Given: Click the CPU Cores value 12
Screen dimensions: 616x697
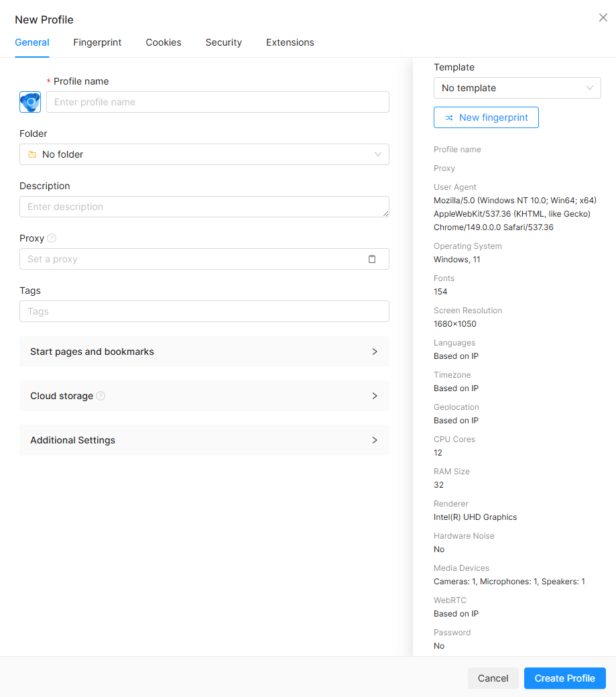Looking at the screenshot, I should pos(438,453).
